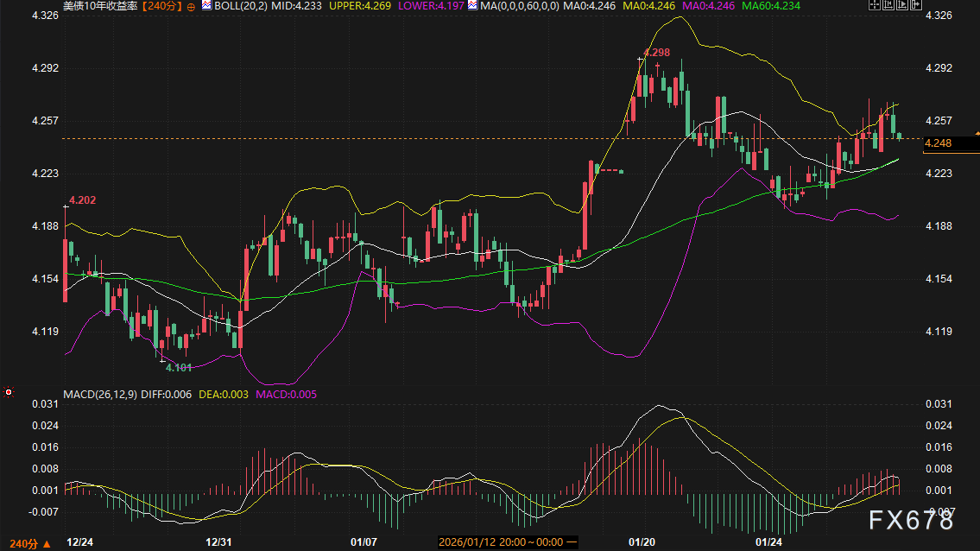Image resolution: width=980 pixels, height=551 pixels.
Task: Click the red sun icon left of MACD
Action: click(9, 392)
